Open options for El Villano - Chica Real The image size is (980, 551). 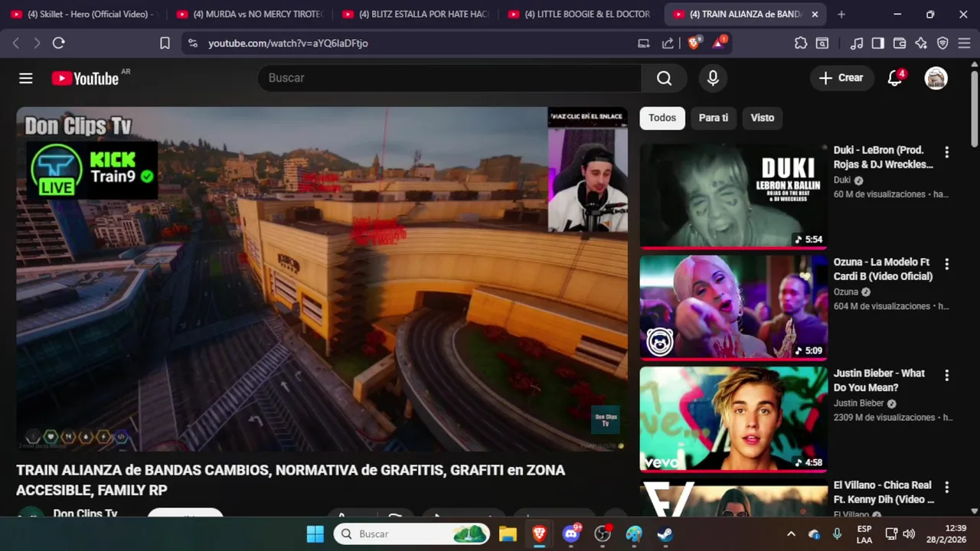[946, 487]
